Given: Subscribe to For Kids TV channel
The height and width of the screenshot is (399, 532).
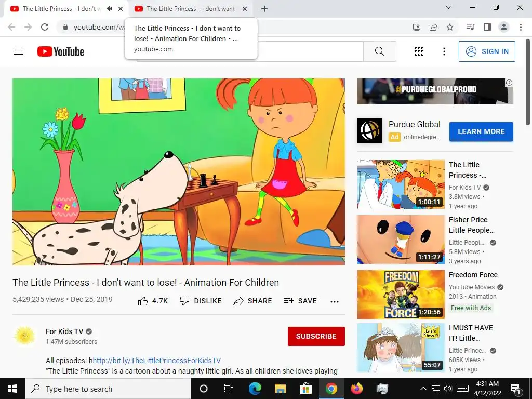Looking at the screenshot, I should coord(316,336).
